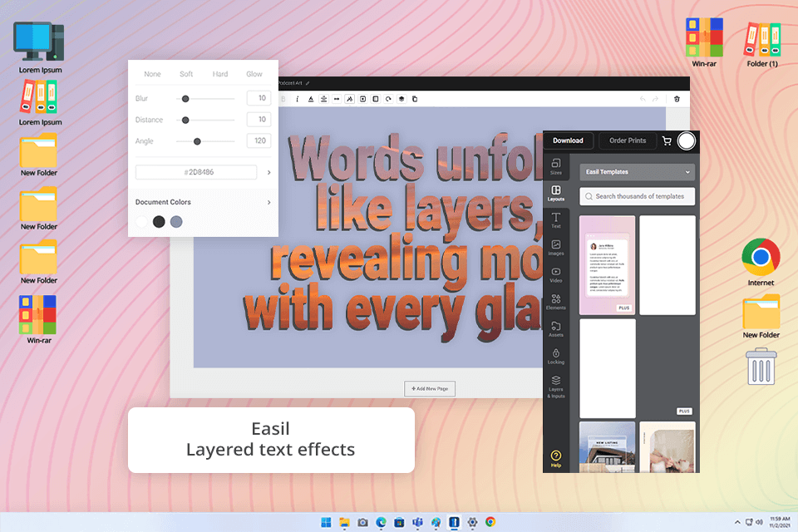Open the Windows Start menu

(326, 522)
